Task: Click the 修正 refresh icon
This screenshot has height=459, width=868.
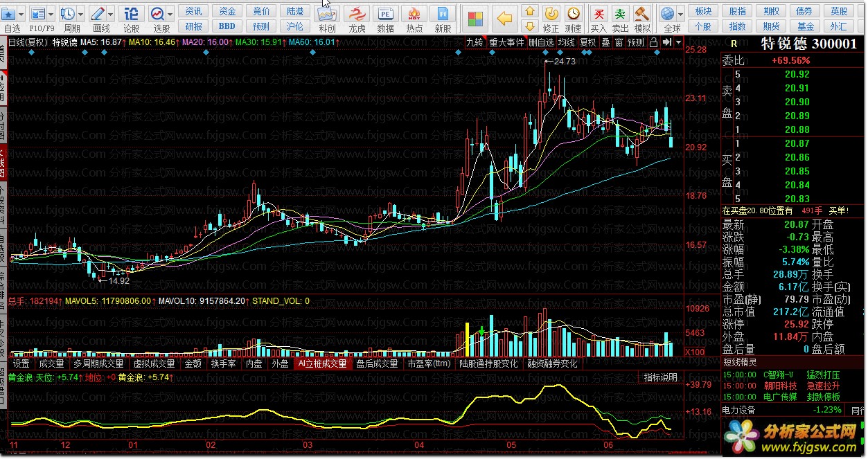Action: pyautogui.click(x=551, y=14)
